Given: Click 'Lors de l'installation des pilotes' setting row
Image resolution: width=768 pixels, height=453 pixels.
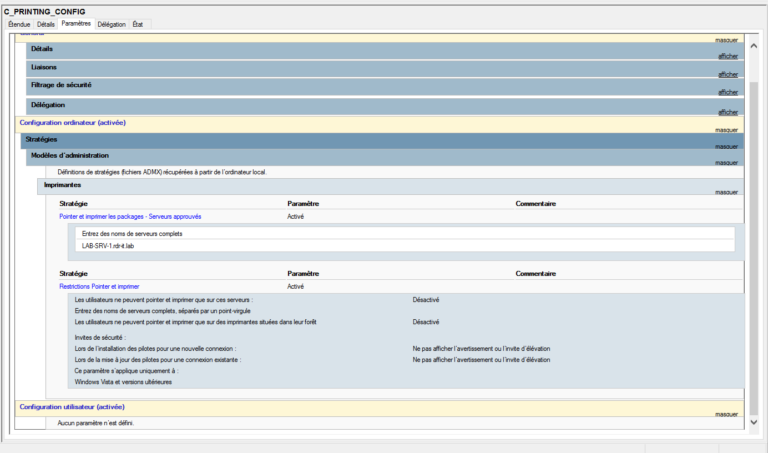Looking at the screenshot, I should [312, 349].
